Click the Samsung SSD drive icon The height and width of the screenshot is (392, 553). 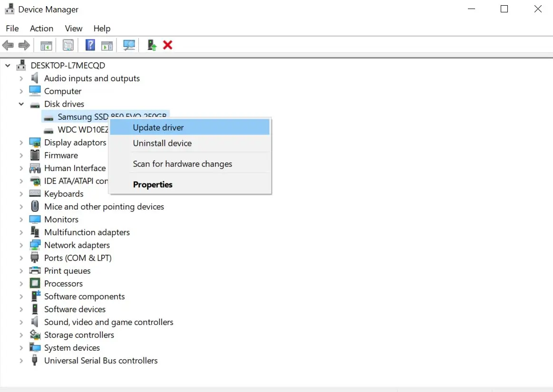point(49,118)
